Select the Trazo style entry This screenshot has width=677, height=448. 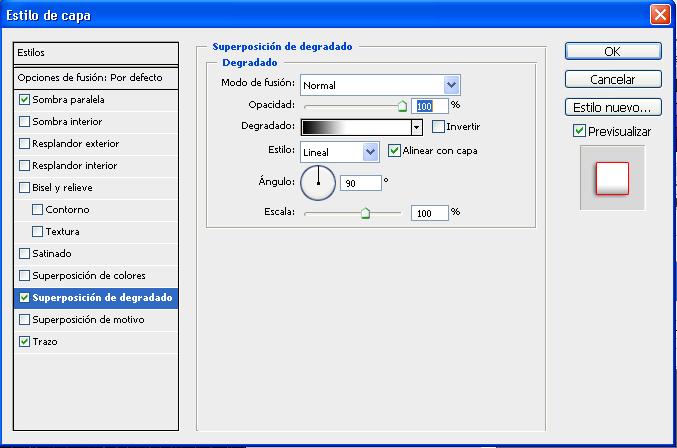click(45, 342)
